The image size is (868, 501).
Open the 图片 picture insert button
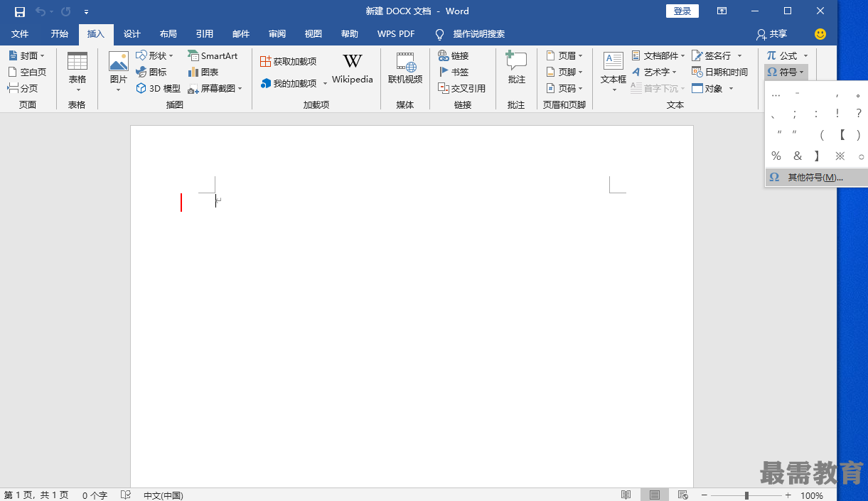click(119, 72)
